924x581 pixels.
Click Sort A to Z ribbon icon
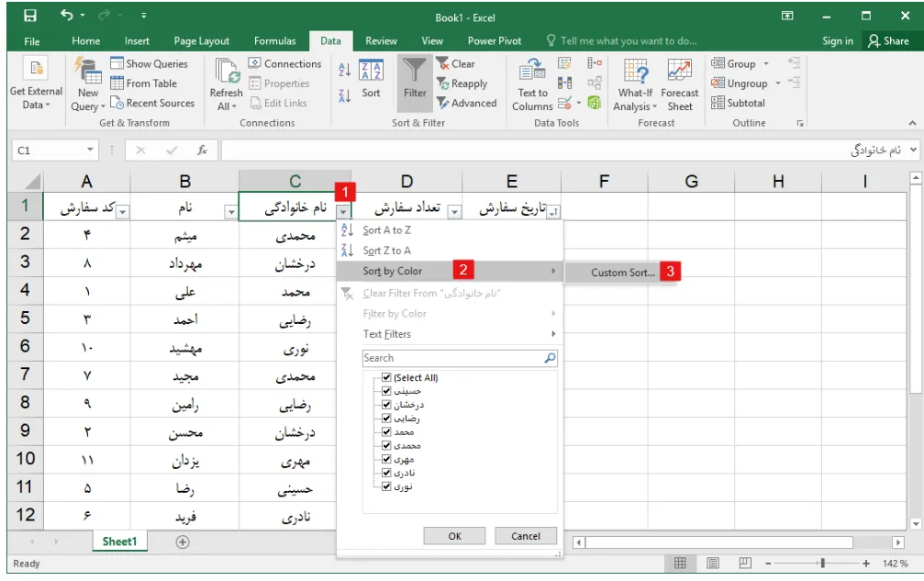click(344, 69)
